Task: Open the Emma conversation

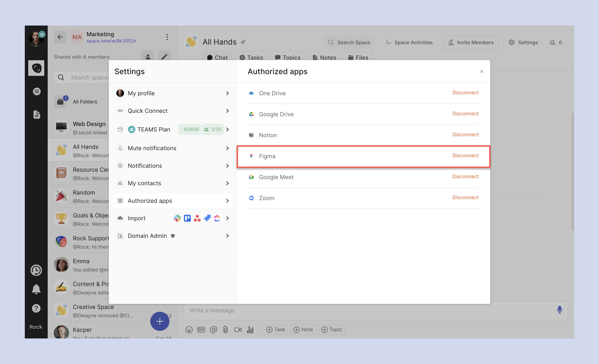Action: tap(78, 265)
